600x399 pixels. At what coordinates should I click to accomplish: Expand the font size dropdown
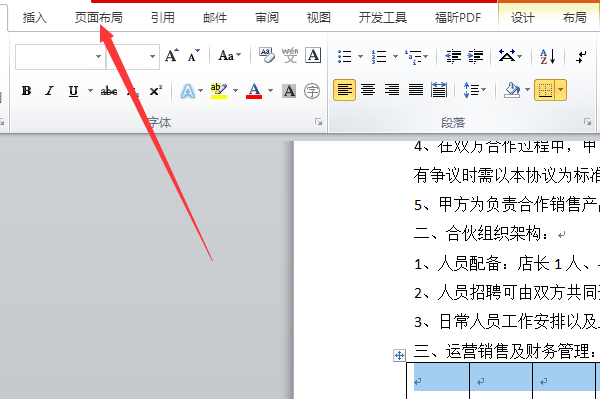(x=152, y=57)
